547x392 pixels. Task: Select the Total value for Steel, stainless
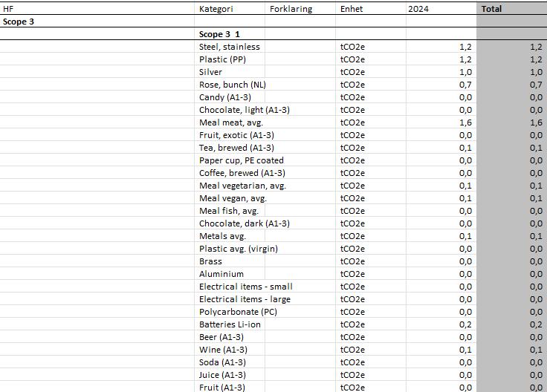pyautogui.click(x=536, y=47)
